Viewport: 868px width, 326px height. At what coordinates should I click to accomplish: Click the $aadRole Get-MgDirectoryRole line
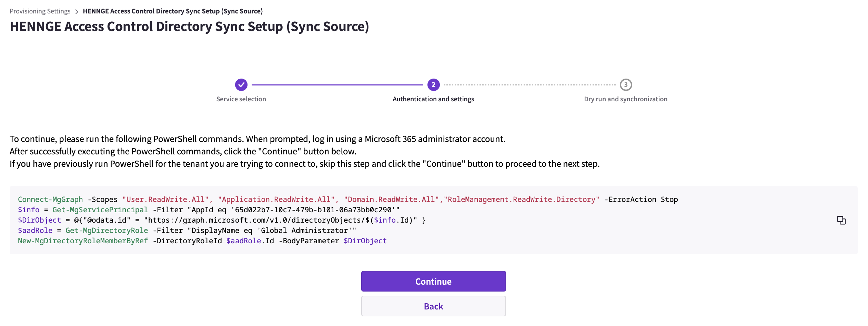pyautogui.click(x=187, y=231)
